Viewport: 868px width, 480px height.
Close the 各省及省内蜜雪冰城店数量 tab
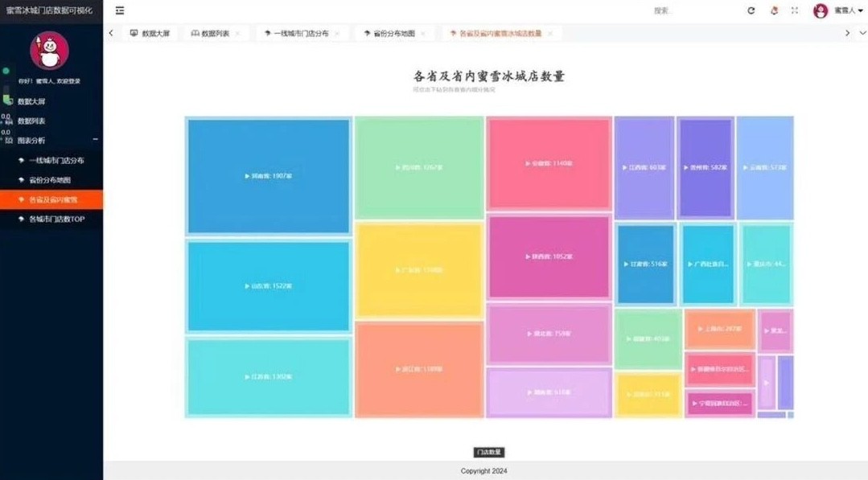pos(549,33)
